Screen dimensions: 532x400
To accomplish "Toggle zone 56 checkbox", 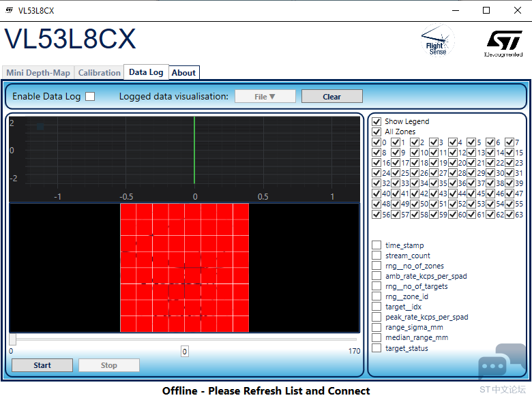I will [x=376, y=214].
